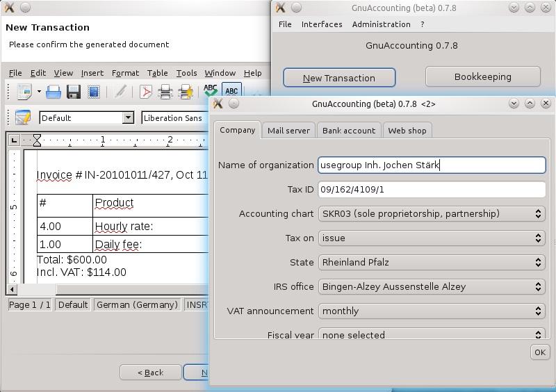Click the Daily fee cell in invoice table
The image size is (556, 392).
pos(151,245)
